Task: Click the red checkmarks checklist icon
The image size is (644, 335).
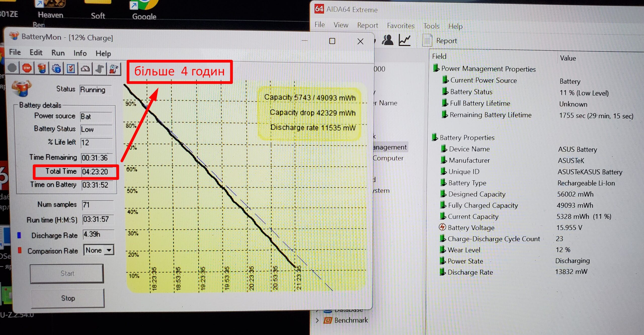Action: coord(71,68)
